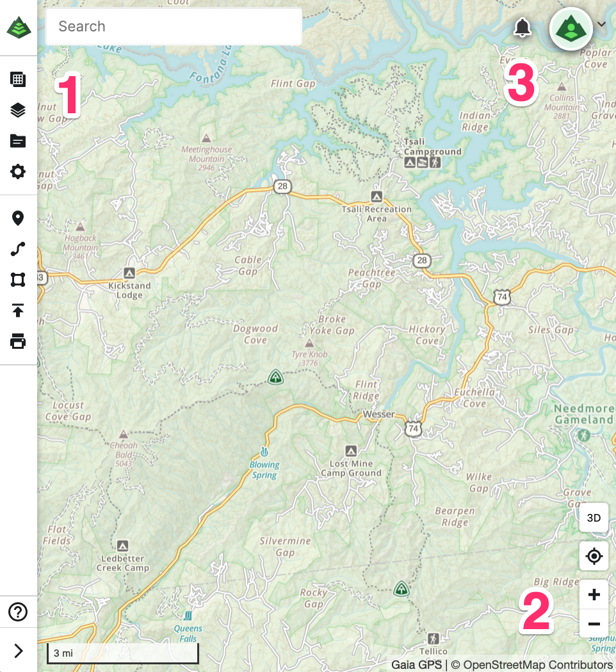
Task: Open the settings gear in sidebar
Action: pyautogui.click(x=18, y=172)
